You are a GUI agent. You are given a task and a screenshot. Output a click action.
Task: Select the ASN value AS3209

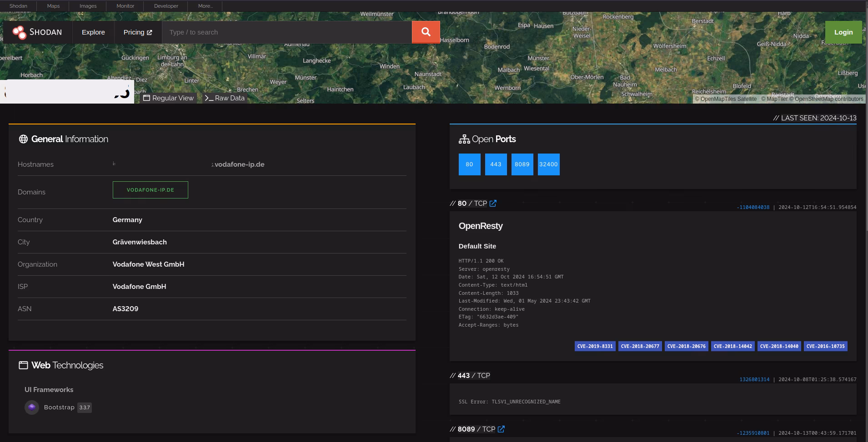point(125,309)
